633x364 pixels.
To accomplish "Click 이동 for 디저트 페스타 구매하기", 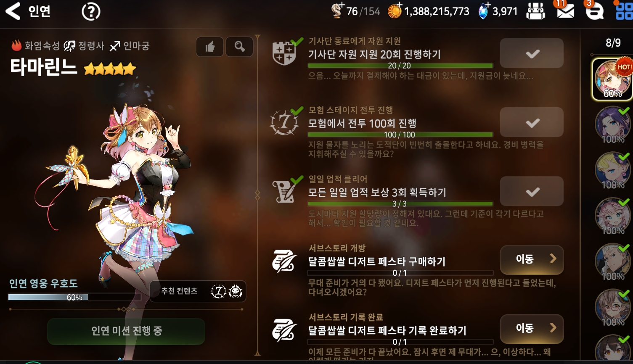I will click(532, 260).
